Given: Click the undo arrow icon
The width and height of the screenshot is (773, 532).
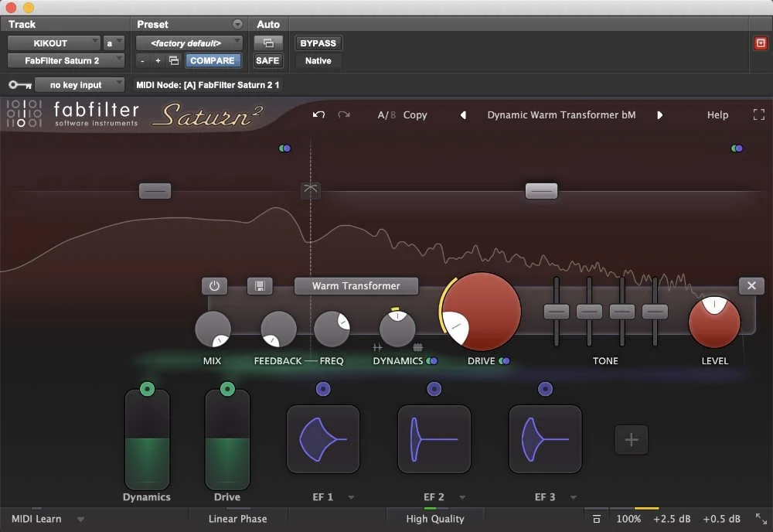Looking at the screenshot, I should pyautogui.click(x=318, y=115).
